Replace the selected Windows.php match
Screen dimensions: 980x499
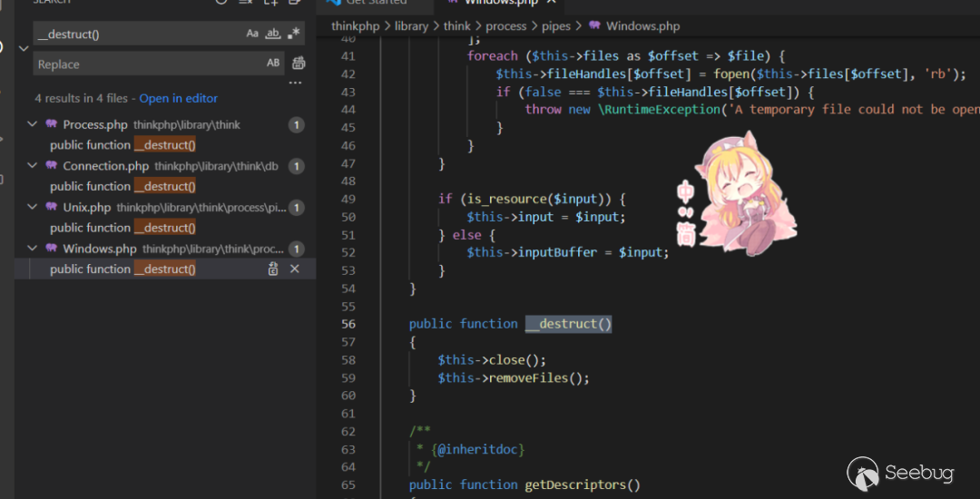point(273,269)
